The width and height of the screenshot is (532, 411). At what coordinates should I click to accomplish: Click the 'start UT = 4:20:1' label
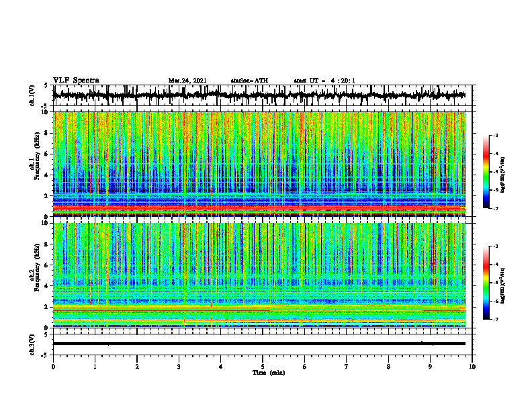(324, 81)
